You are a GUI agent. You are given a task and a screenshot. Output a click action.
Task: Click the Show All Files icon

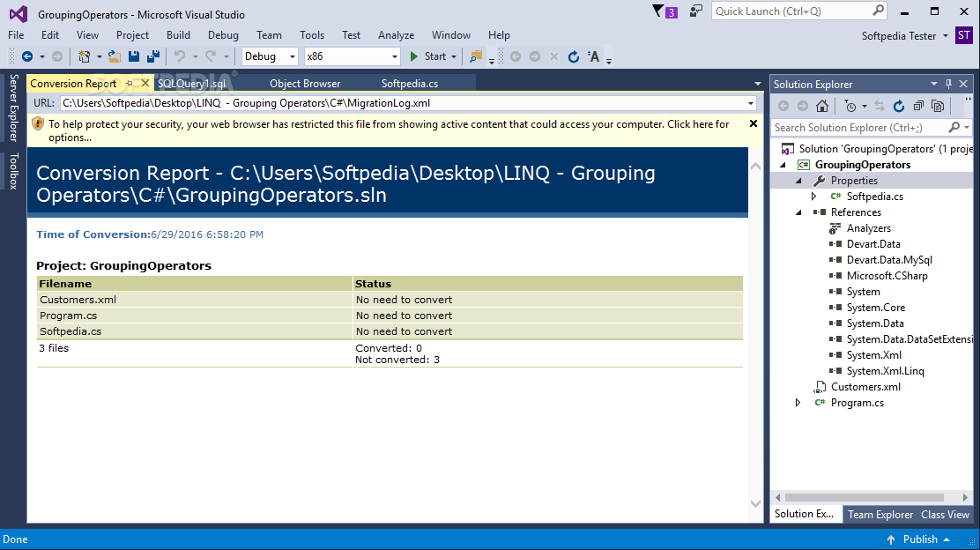pos(938,106)
